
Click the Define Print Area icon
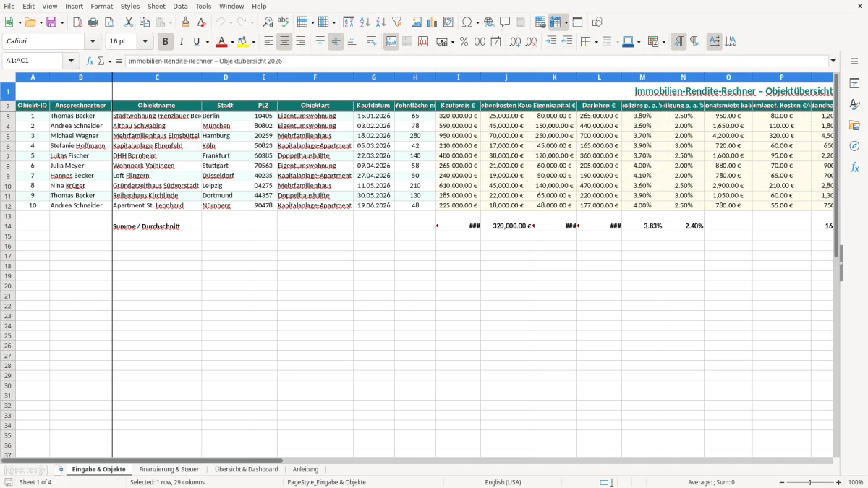point(540,22)
